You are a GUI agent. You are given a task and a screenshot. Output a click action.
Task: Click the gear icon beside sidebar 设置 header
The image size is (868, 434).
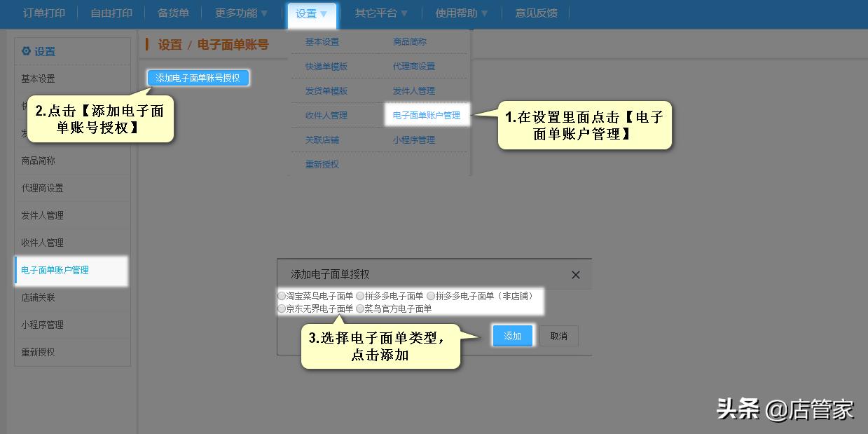coord(25,50)
